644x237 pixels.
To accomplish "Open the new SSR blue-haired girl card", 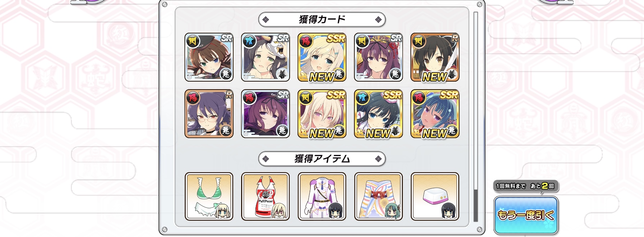I will pyautogui.click(x=435, y=114).
